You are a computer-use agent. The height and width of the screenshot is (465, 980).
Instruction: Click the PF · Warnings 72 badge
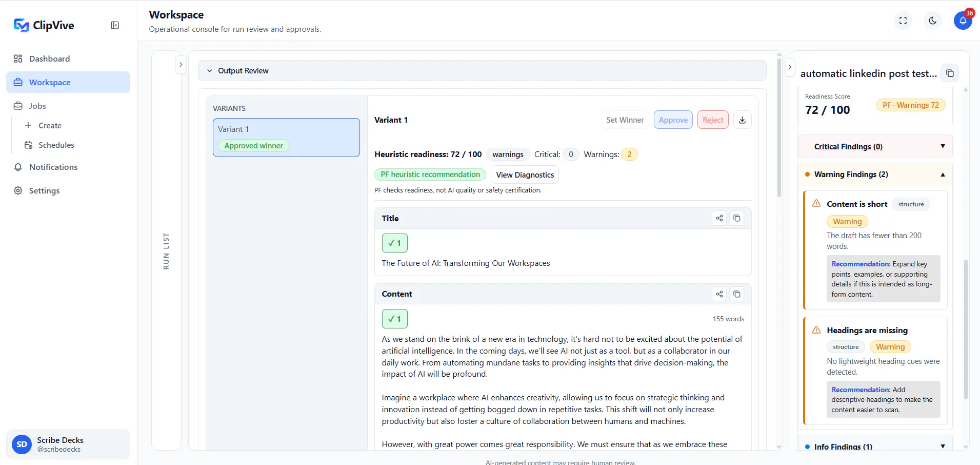[x=910, y=105]
